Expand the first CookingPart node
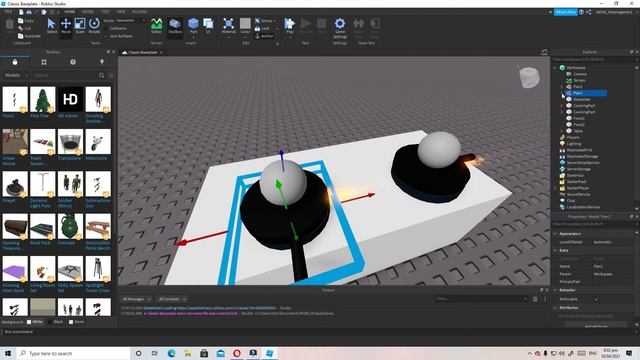Image resolution: width=640 pixels, height=360 pixels. click(562, 106)
